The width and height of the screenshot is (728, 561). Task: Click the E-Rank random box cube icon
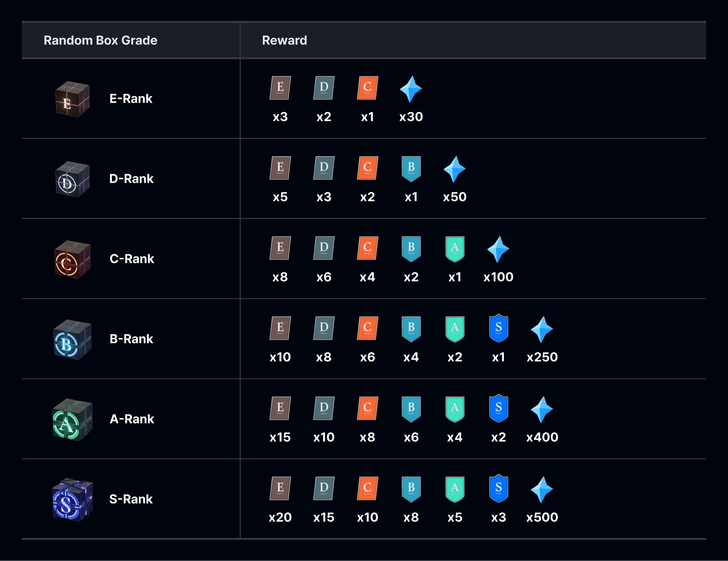72,99
